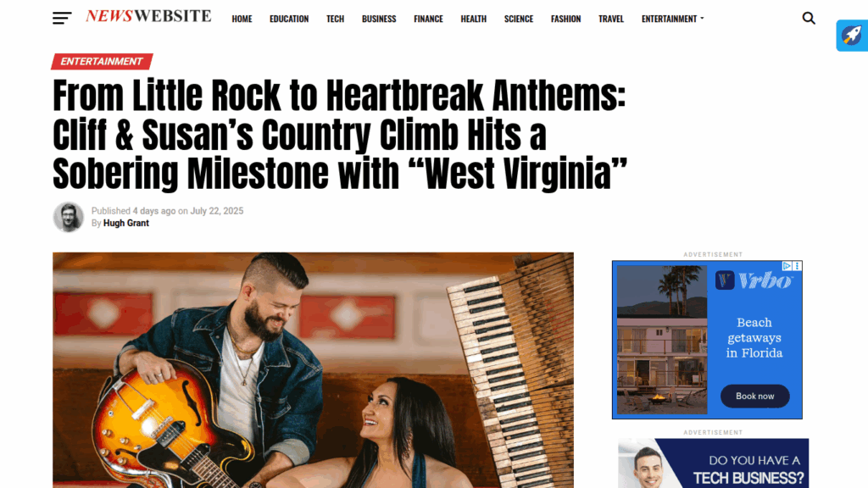Go to the Education section
The height and width of the screenshot is (488, 868).
(289, 19)
